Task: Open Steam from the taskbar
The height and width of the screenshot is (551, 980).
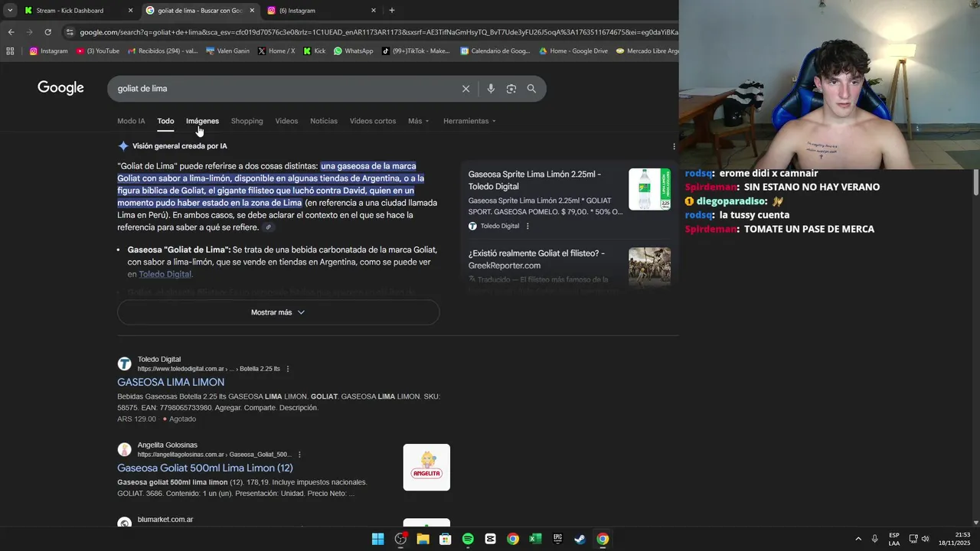Action: (580, 539)
